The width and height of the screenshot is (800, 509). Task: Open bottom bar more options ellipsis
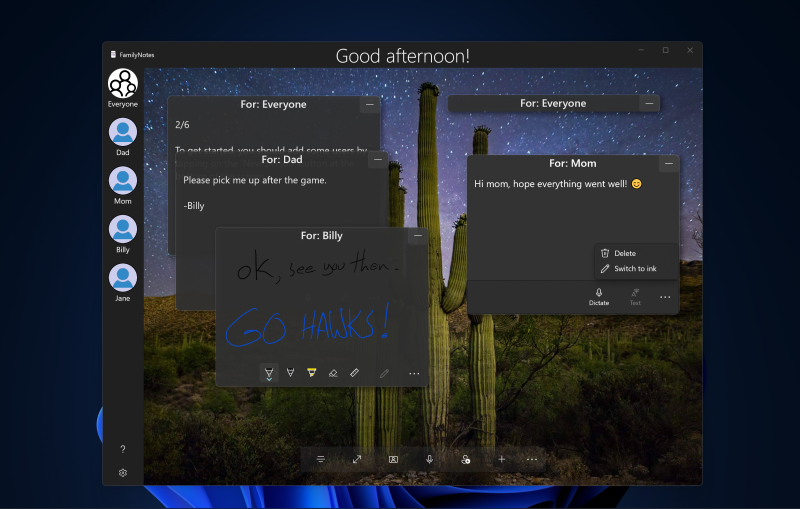[x=532, y=460]
